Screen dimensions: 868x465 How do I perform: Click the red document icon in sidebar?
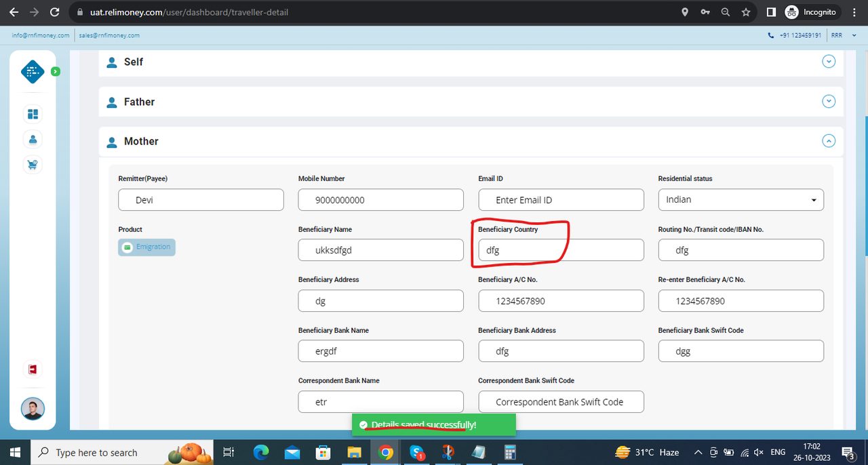click(x=33, y=369)
